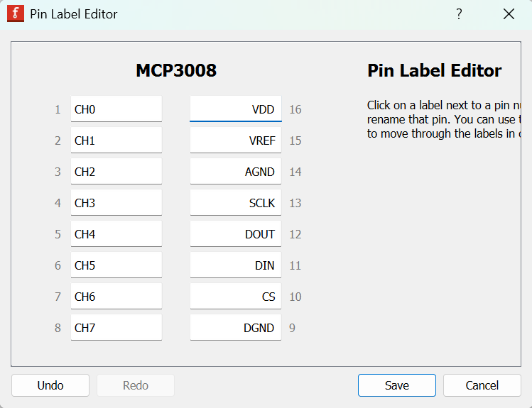The image size is (532, 408).
Task: Click pin number 8
Action: pyautogui.click(x=58, y=328)
